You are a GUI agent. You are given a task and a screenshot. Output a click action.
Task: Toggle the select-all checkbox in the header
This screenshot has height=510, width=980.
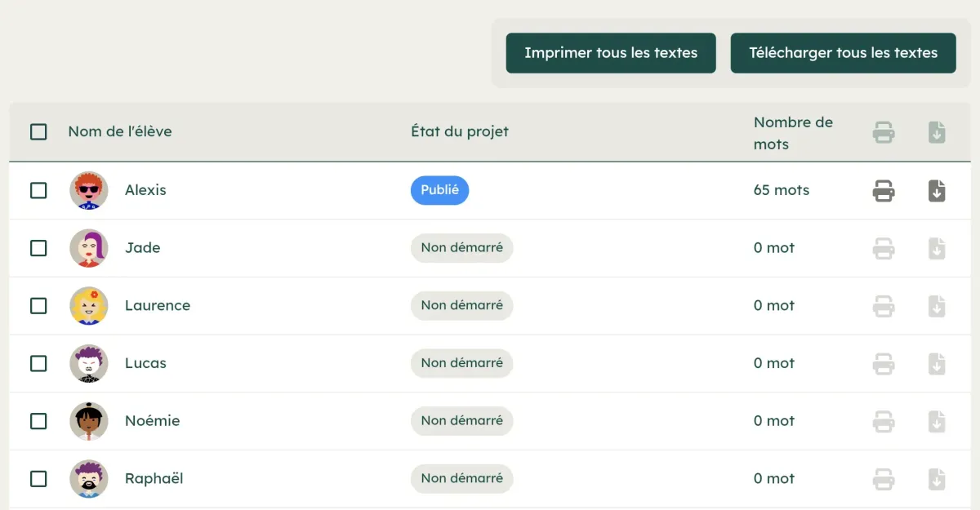point(38,131)
